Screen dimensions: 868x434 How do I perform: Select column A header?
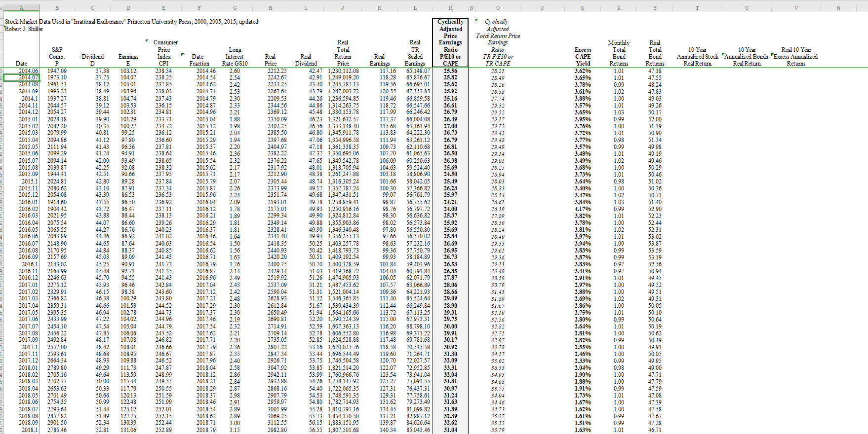click(x=21, y=7)
